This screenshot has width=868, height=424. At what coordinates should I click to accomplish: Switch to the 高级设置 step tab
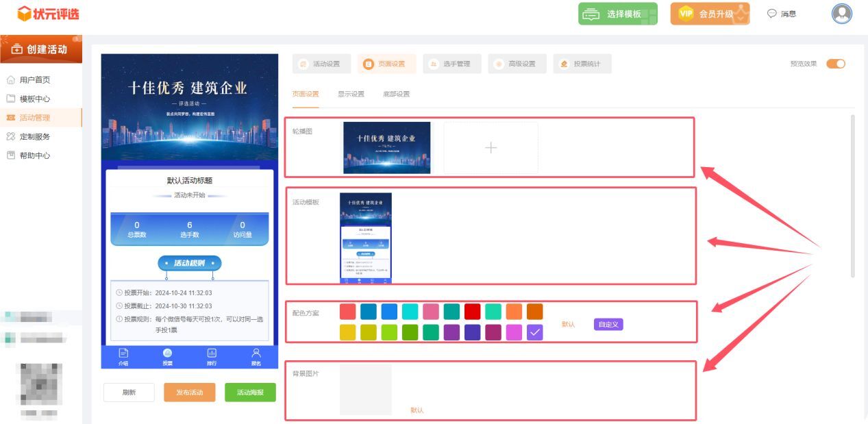(x=517, y=64)
